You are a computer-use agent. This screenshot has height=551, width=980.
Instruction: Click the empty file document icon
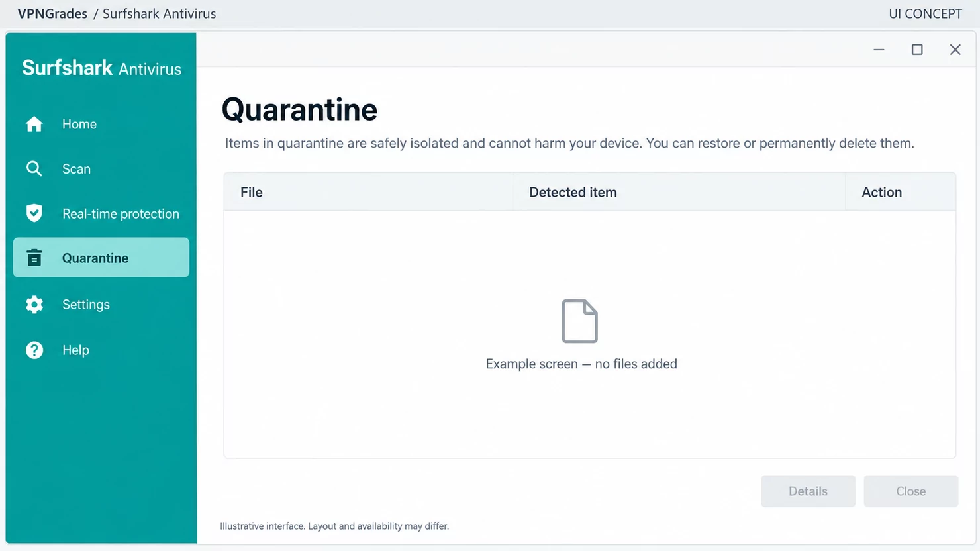(x=580, y=321)
